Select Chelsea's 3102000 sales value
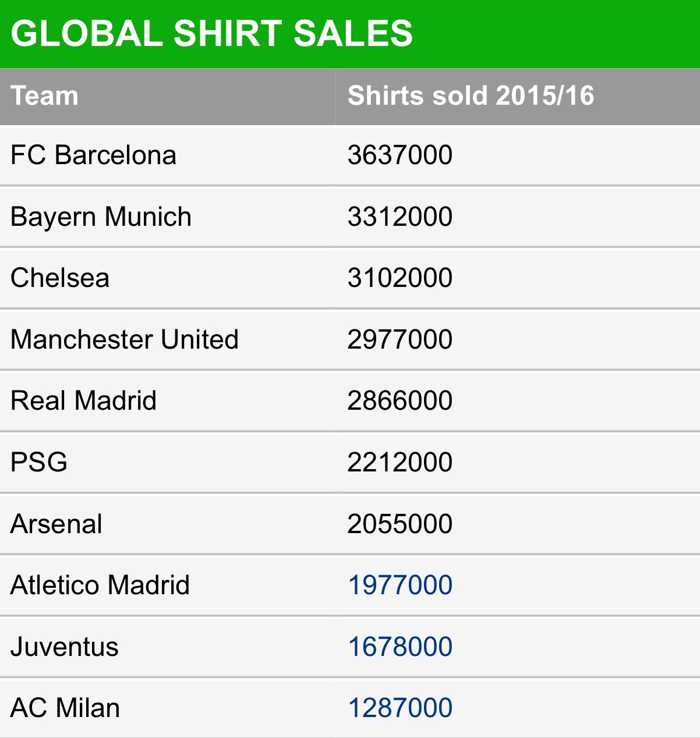700x738 pixels. (x=400, y=278)
